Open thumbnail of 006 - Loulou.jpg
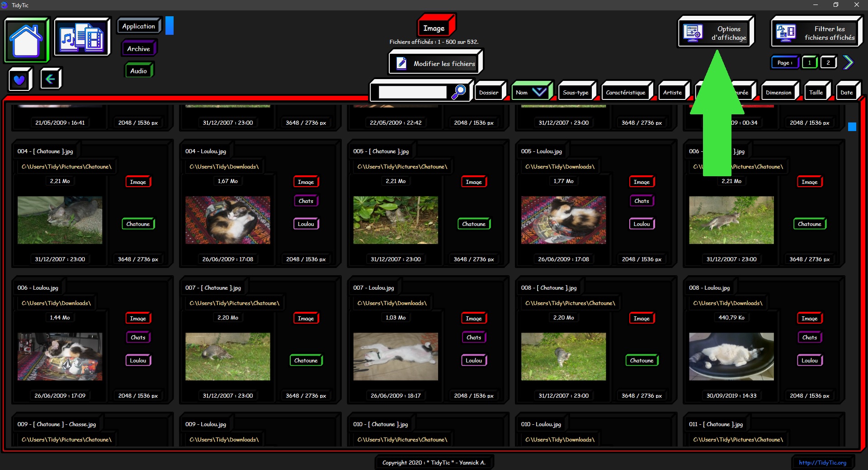 click(x=60, y=357)
